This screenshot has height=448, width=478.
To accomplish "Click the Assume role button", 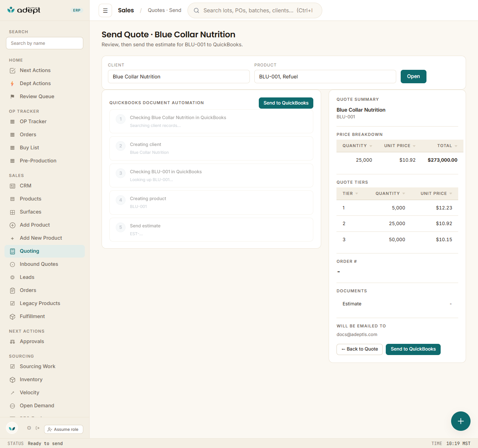I will point(63,429).
